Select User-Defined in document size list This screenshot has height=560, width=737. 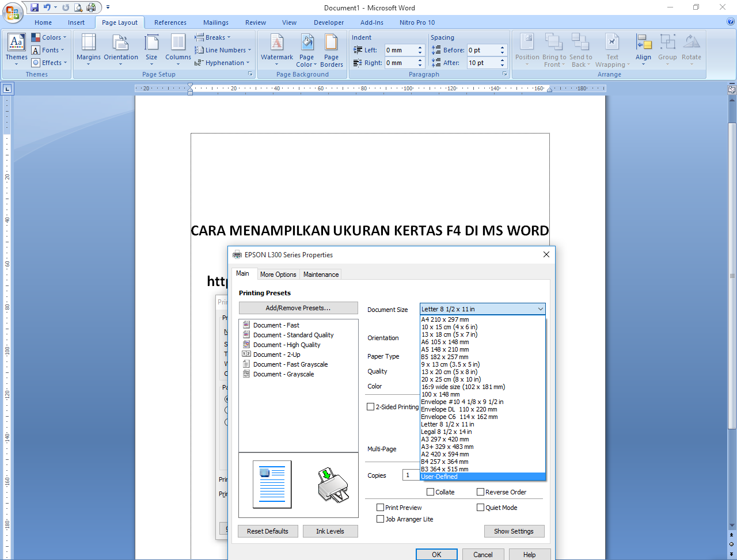[483, 477]
